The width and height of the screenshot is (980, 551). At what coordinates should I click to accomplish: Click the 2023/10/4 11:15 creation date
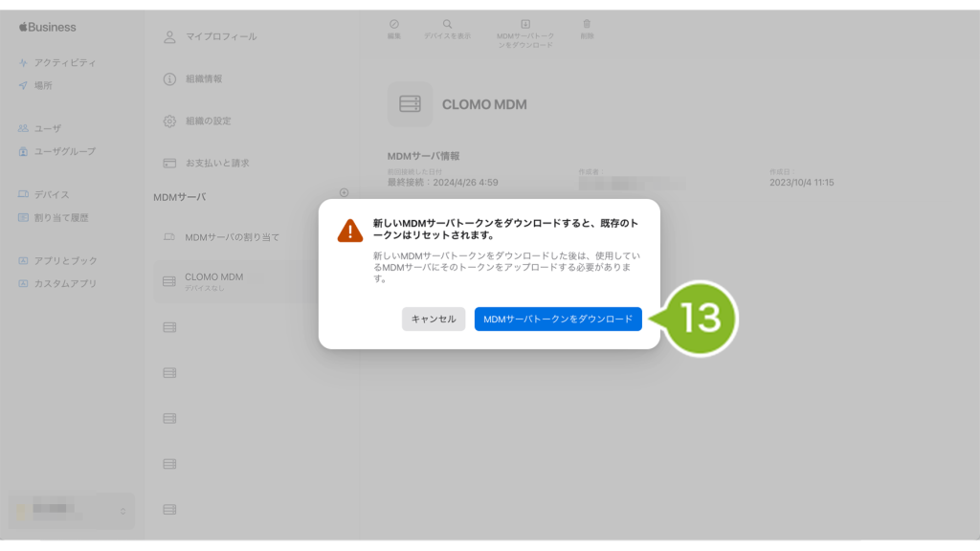pos(802,183)
